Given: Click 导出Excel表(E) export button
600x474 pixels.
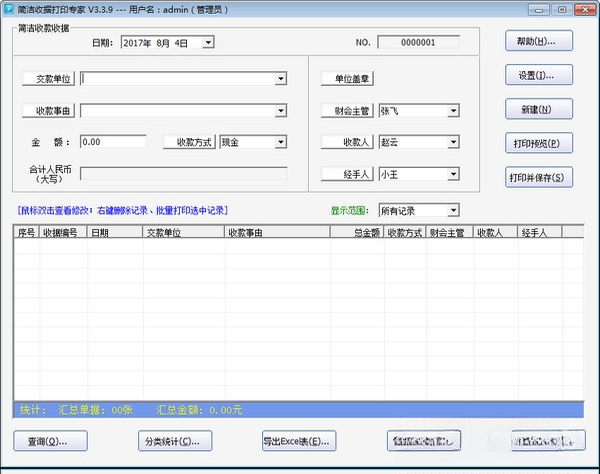Looking at the screenshot, I should coord(299,441).
